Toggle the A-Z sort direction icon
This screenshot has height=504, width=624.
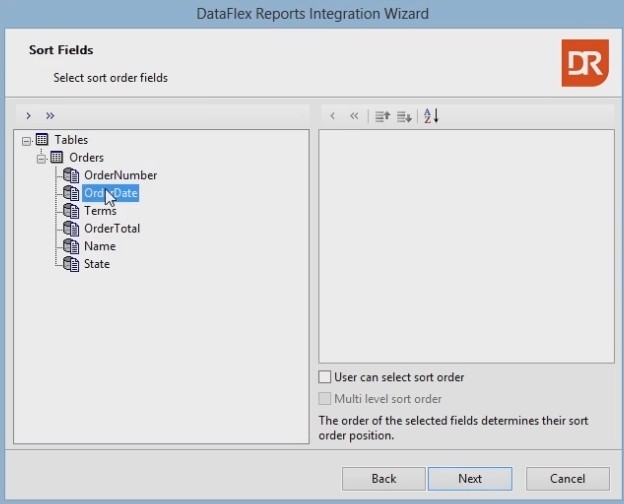[x=431, y=116]
